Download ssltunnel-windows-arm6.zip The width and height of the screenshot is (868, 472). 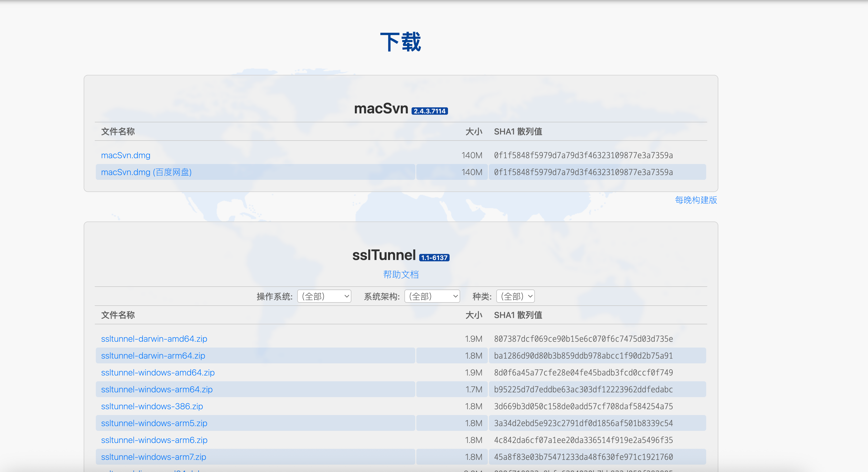coord(154,440)
